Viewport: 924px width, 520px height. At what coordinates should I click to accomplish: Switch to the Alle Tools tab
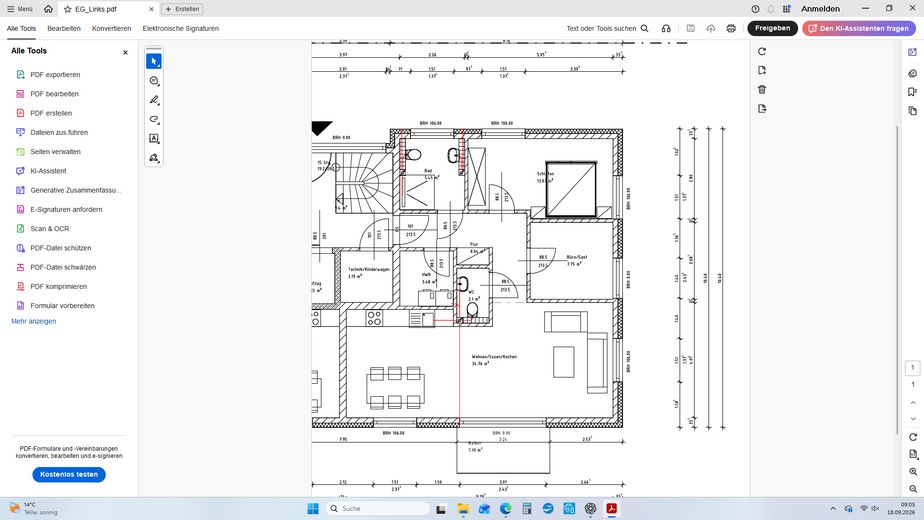[x=21, y=28]
